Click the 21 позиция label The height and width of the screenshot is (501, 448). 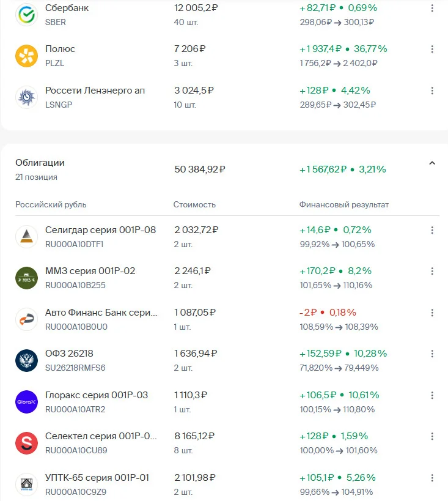(36, 177)
